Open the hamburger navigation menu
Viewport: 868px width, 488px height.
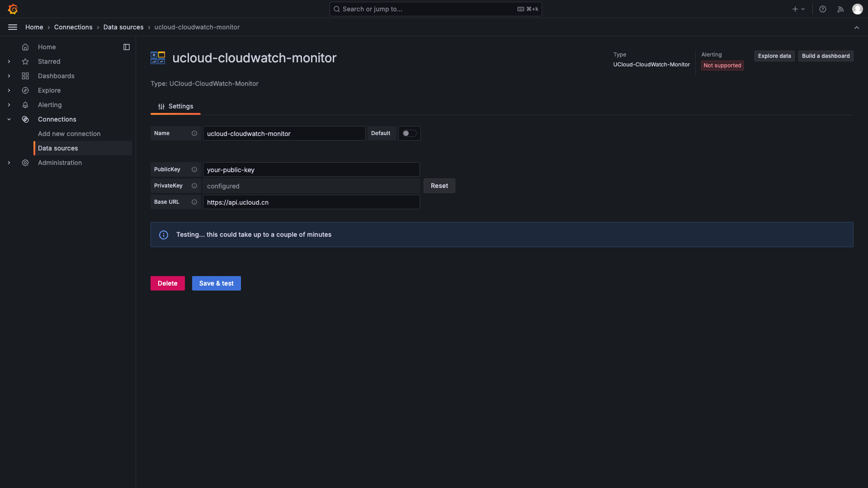point(13,27)
